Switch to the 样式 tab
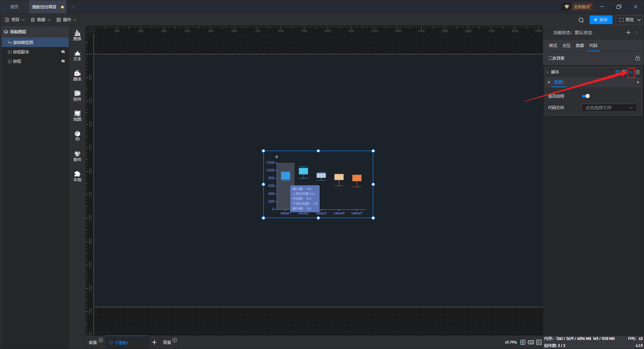 click(x=553, y=46)
